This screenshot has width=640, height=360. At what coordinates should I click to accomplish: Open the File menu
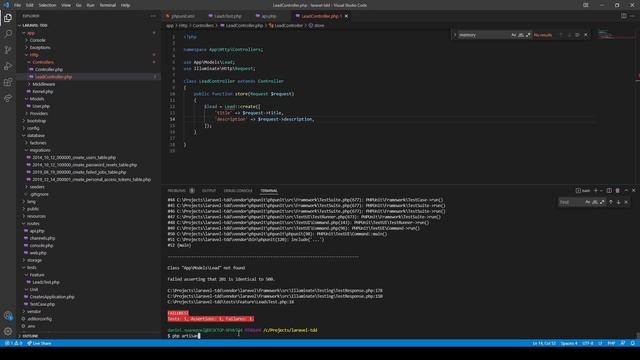(18, 5)
